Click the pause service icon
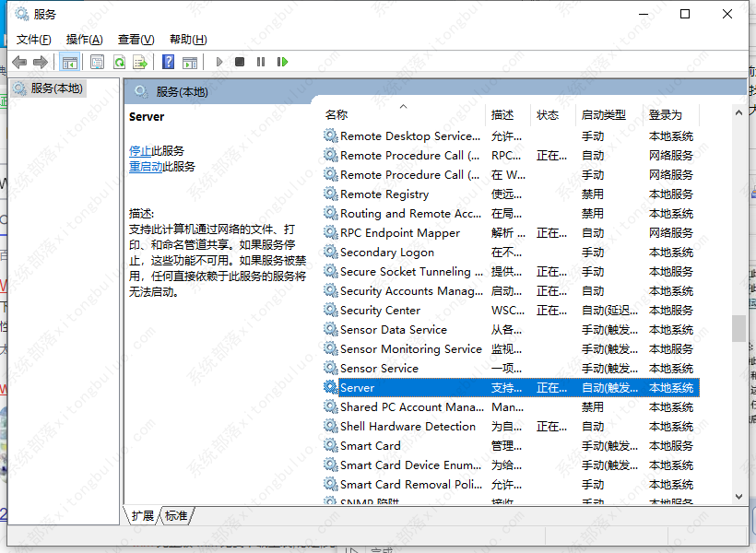This screenshot has width=756, height=553. click(x=262, y=62)
